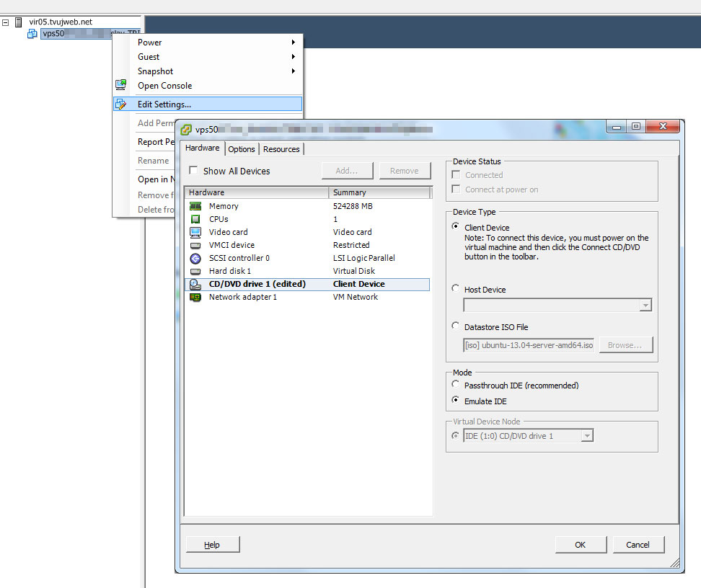Click the CPUs icon in hardware list
The width and height of the screenshot is (701, 588).
tap(195, 219)
